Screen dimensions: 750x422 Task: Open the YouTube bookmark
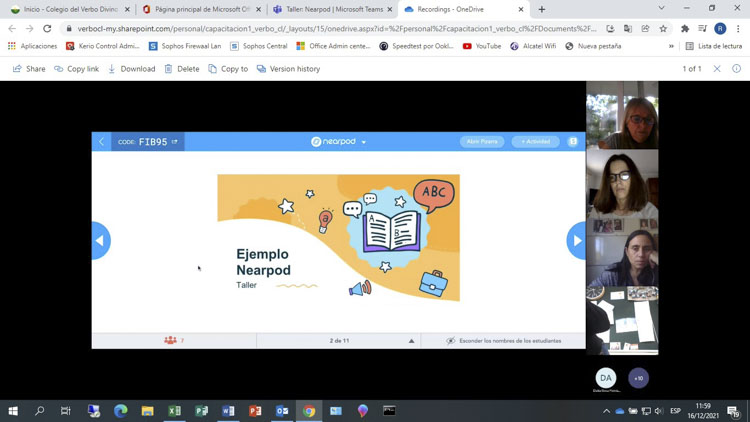(482, 46)
